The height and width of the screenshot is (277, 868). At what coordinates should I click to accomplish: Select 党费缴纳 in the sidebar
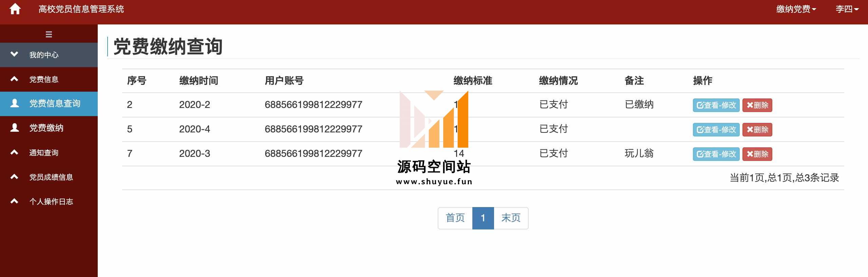pyautogui.click(x=49, y=128)
